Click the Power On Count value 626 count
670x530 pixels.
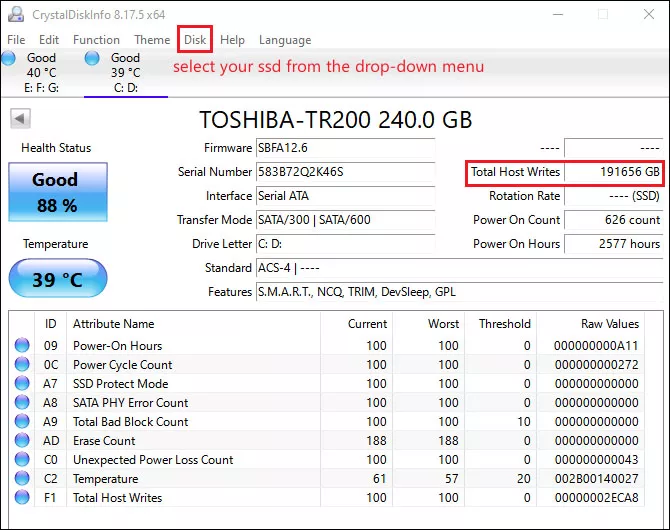point(614,220)
